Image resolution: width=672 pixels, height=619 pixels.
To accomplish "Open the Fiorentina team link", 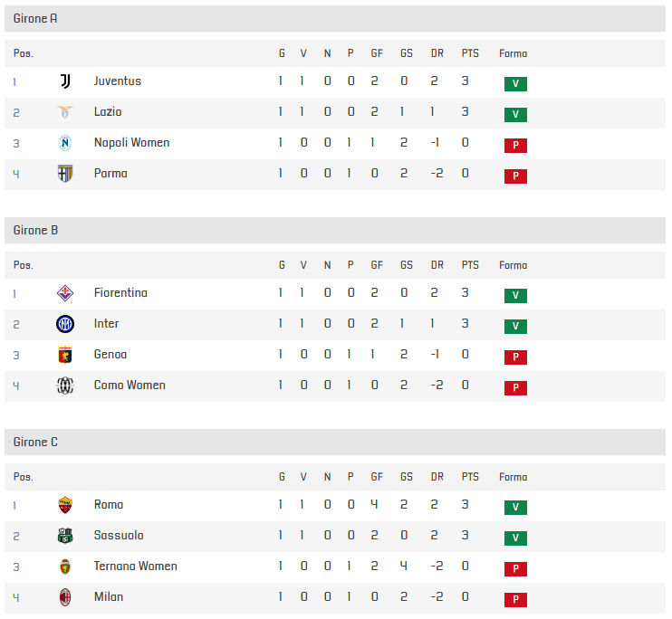I will (x=120, y=293).
